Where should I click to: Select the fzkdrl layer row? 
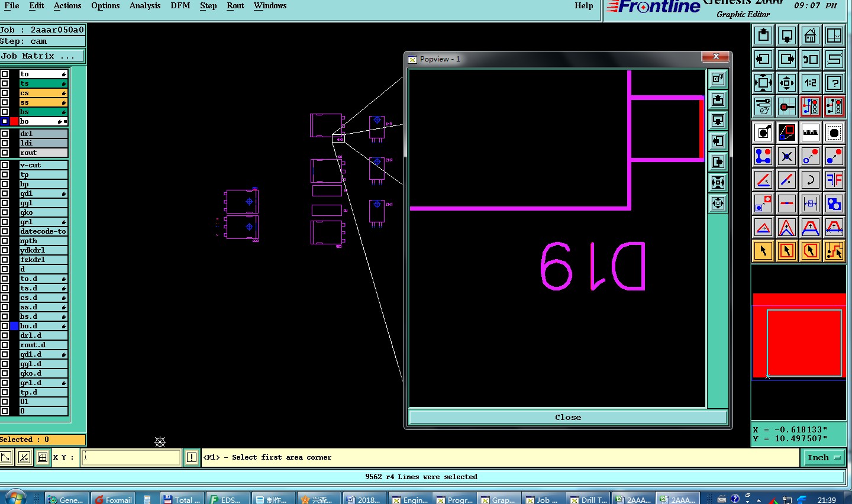[x=43, y=260]
